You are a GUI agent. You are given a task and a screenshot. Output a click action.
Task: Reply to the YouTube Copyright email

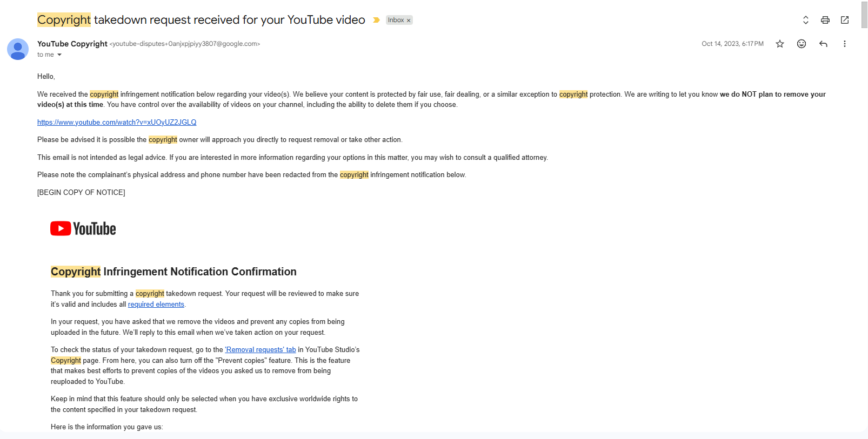tap(823, 44)
